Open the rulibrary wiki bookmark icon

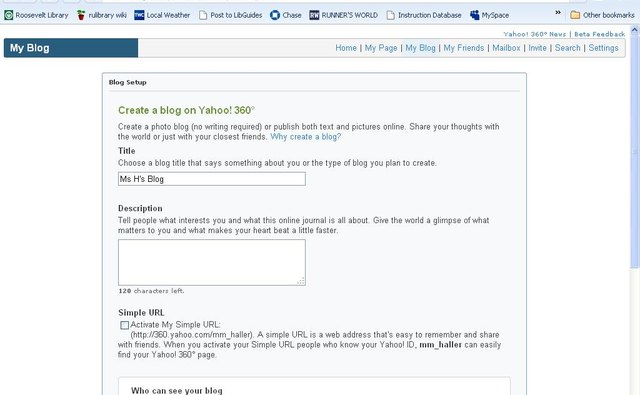(81, 16)
